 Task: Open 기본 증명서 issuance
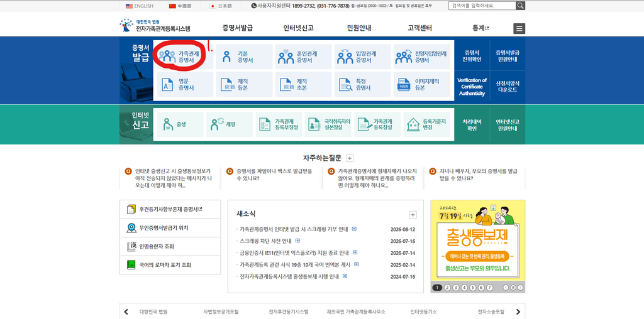tap(245, 57)
